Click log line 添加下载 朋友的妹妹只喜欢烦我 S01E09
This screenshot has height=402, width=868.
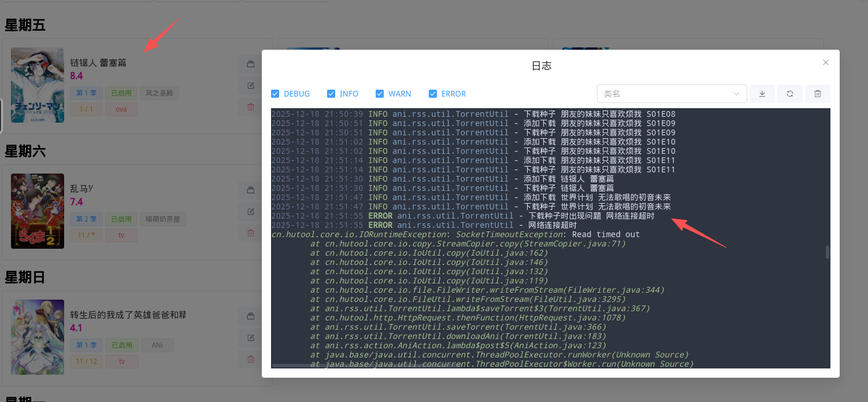pyautogui.click(x=473, y=123)
